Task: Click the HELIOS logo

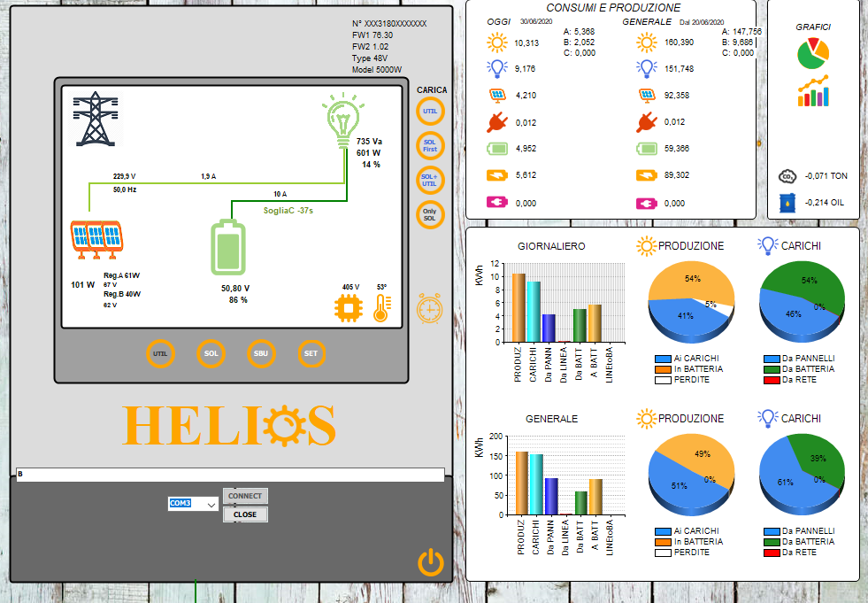Action: tap(228, 425)
